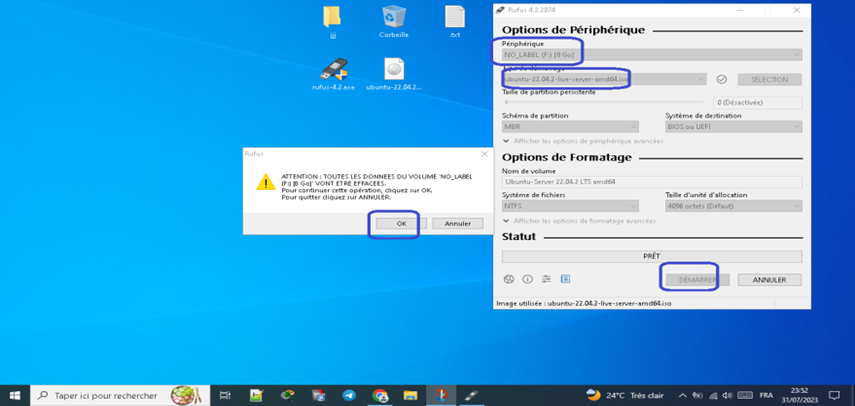855x406 pixels.
Task: Open the Taille d'unité d'allocation dropdown
Action: [733, 206]
